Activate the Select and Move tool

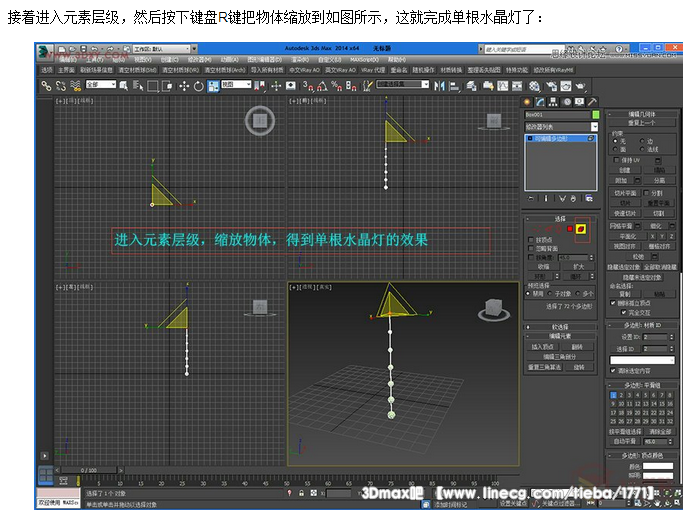pyautogui.click(x=184, y=86)
